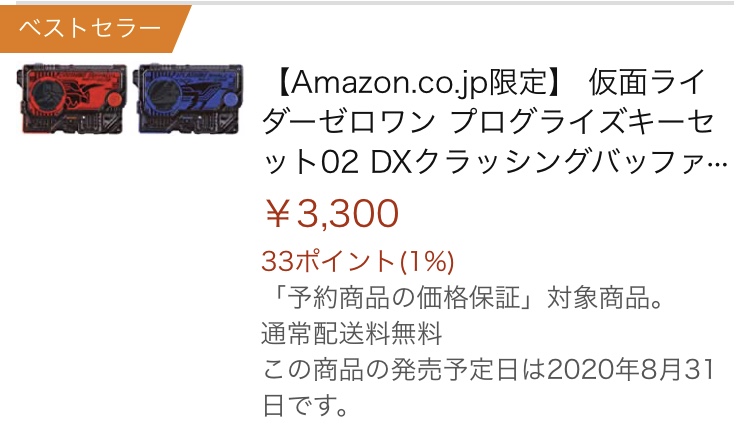Click the animal emblem on the blue key
Screen dimensions: 741x440
tap(198, 95)
